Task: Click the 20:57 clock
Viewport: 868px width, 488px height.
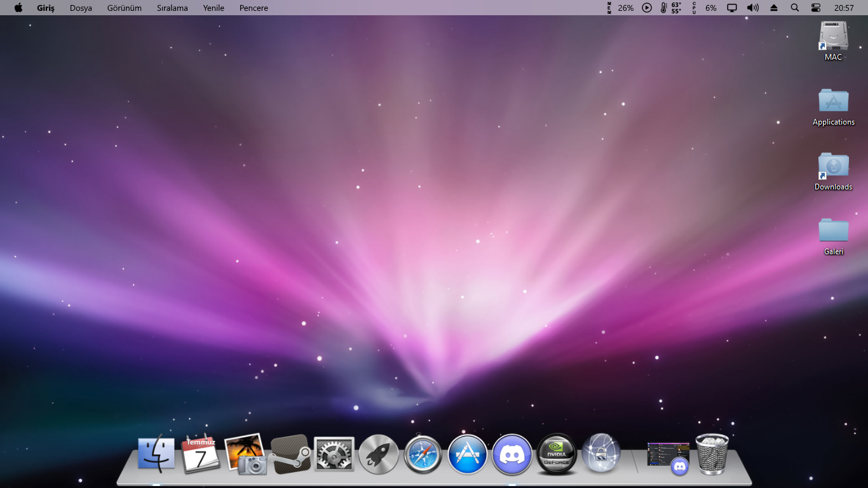Action: pos(844,8)
